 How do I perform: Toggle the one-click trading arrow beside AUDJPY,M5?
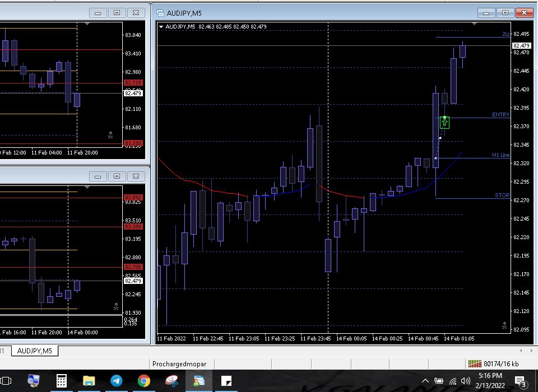pos(161,26)
